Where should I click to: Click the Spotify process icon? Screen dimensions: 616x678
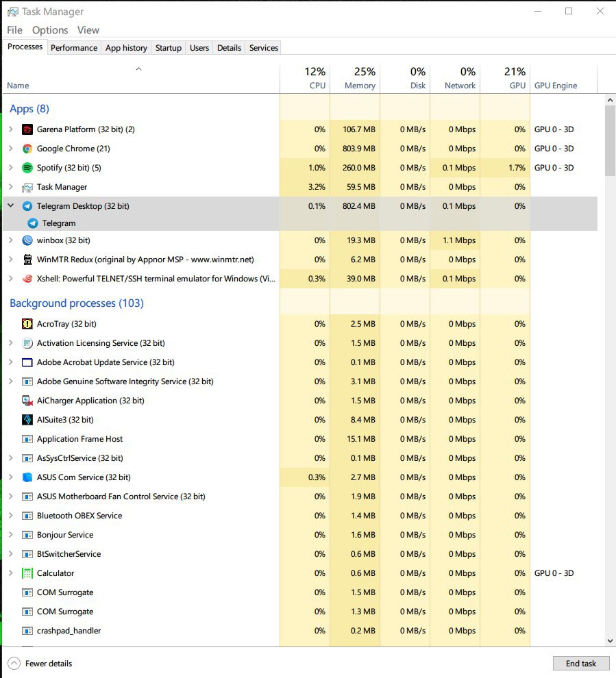27,168
